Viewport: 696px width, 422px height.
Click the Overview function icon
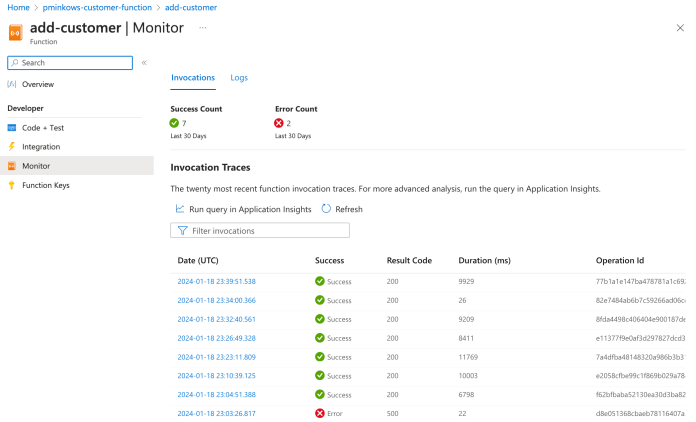coord(12,84)
